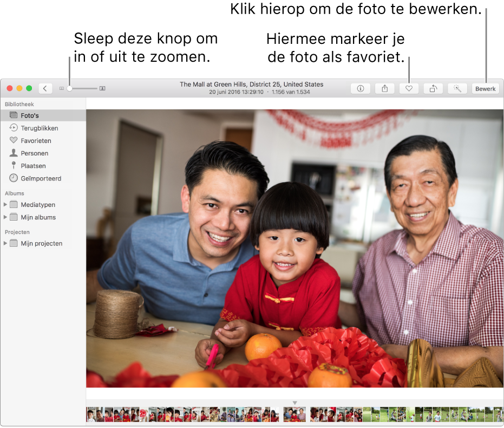Screen dimensions: 504x428
Task: Click the Info button in toolbar
Action: coord(360,89)
